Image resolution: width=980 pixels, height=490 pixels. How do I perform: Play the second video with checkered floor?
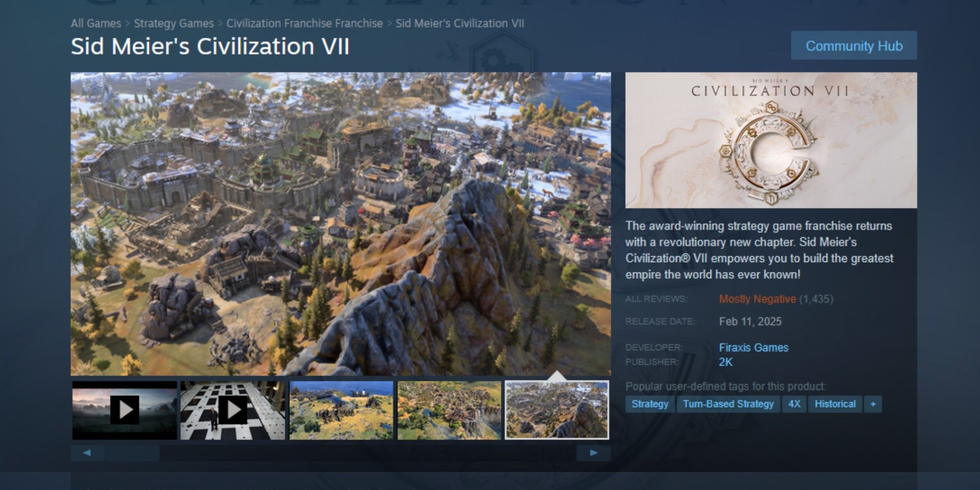click(x=233, y=410)
